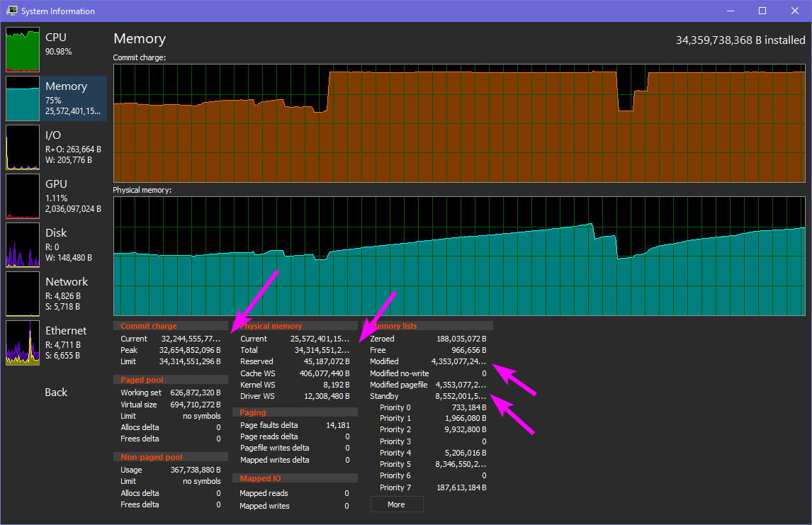
Task: Select the Ethernet label in sidebar
Action: pos(66,330)
